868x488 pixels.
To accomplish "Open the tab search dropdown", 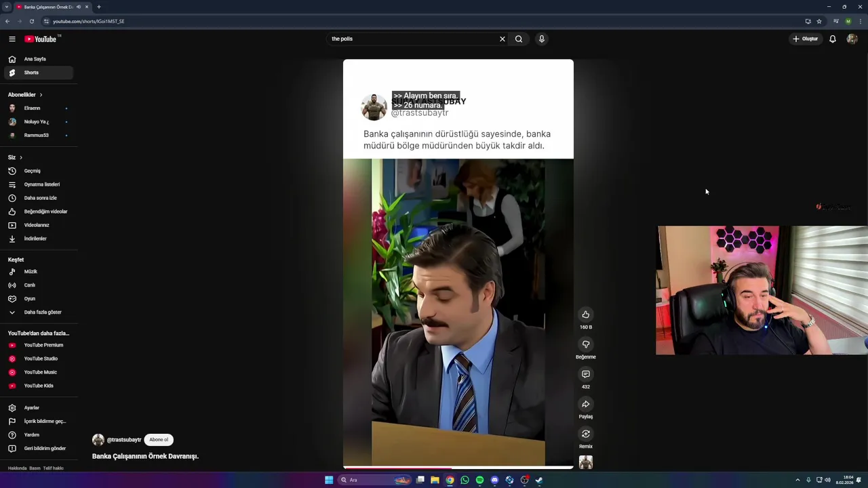I will coord(6,7).
